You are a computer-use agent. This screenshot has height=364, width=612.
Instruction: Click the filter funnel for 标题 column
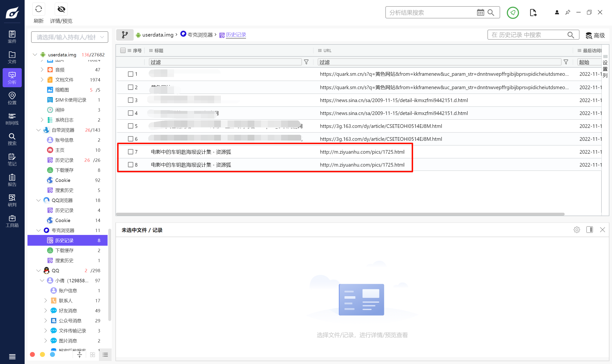click(x=306, y=62)
